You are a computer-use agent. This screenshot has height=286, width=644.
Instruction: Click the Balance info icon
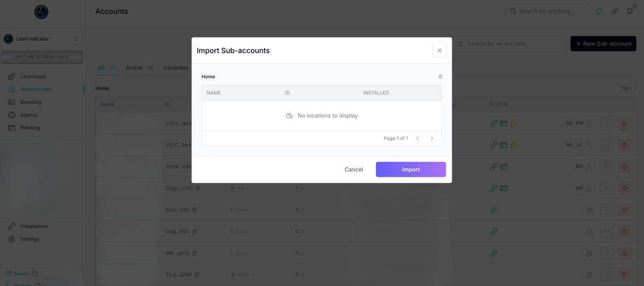point(35,274)
